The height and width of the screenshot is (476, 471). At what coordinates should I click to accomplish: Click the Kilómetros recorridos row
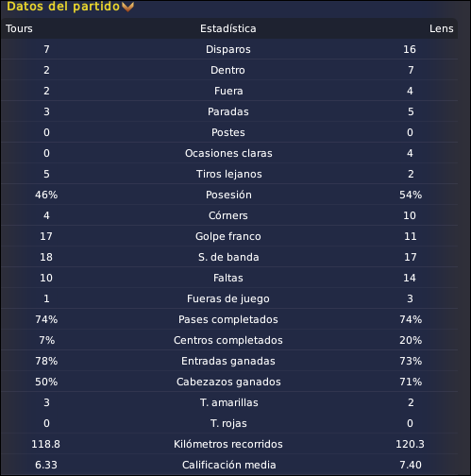pos(229,444)
